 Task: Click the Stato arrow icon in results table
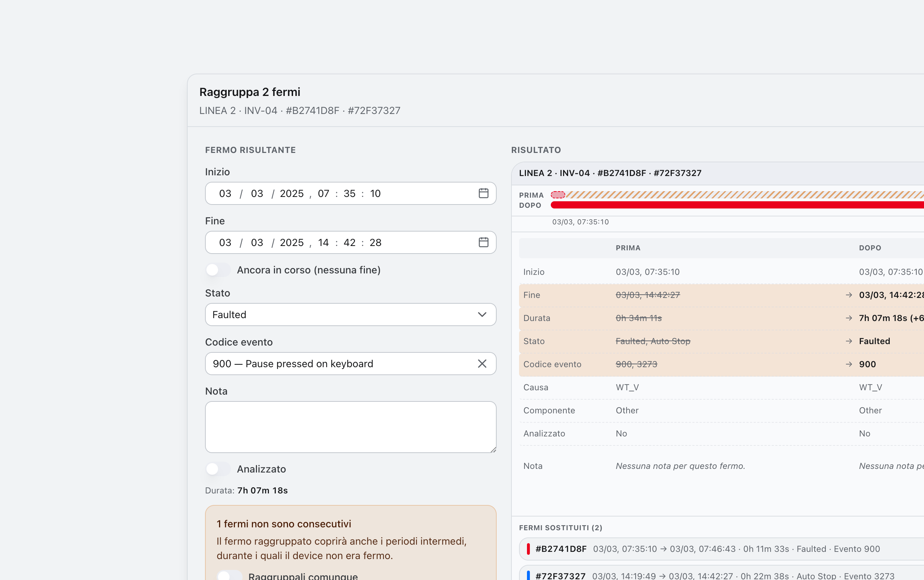[849, 341]
